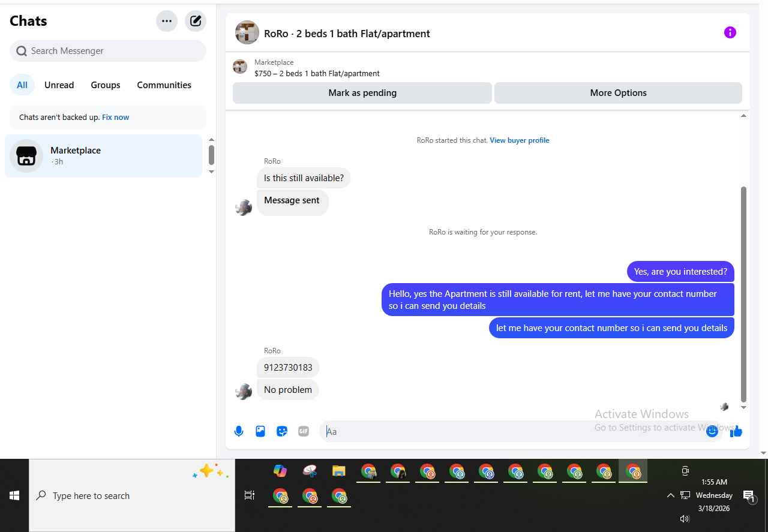This screenshot has height=532, width=768.
Task: Open the GIF picker
Action: [x=304, y=431]
